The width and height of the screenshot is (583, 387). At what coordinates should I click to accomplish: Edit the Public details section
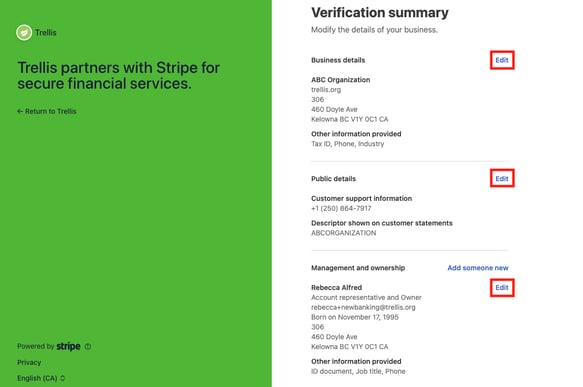tap(502, 179)
